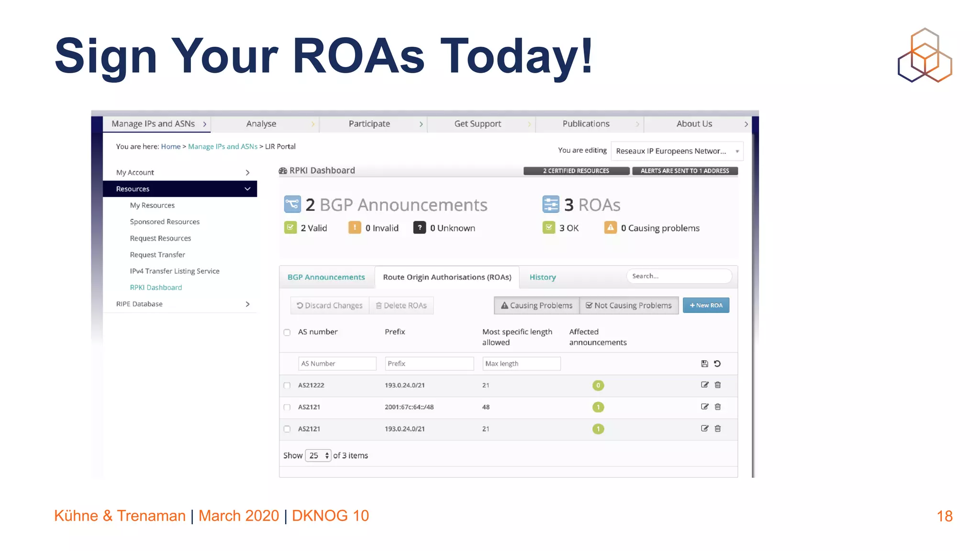Expand the RIPE Database sidebar section
This screenshot has width=980, height=551.
pos(180,304)
